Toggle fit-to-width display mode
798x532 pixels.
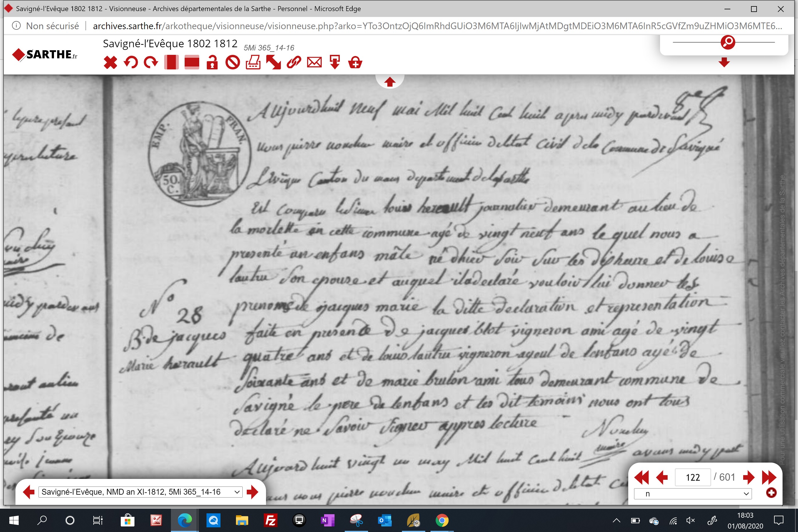[192, 63]
